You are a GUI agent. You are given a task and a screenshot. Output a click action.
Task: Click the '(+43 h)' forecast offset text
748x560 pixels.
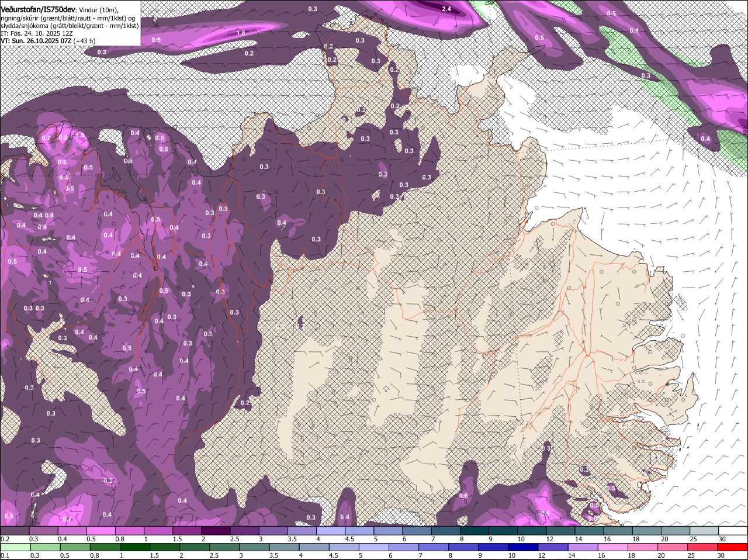[84, 41]
